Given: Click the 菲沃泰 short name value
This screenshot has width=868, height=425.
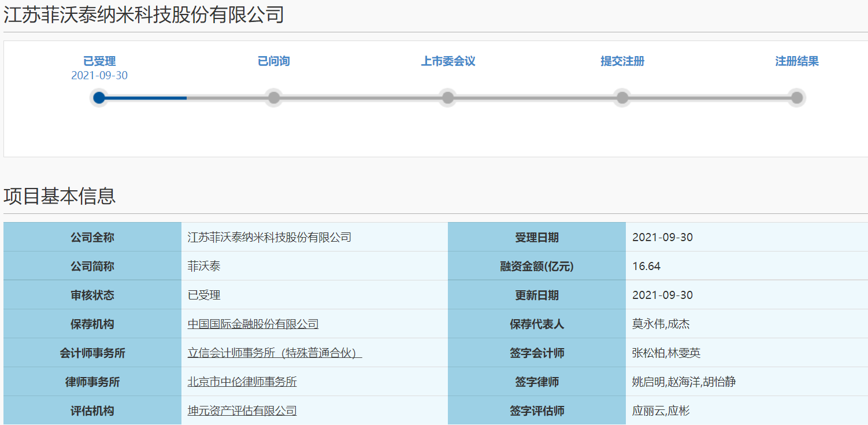Looking at the screenshot, I should 204,266.
